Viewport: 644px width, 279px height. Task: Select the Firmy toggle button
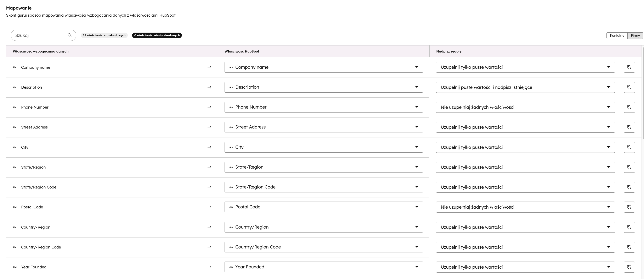(x=635, y=35)
